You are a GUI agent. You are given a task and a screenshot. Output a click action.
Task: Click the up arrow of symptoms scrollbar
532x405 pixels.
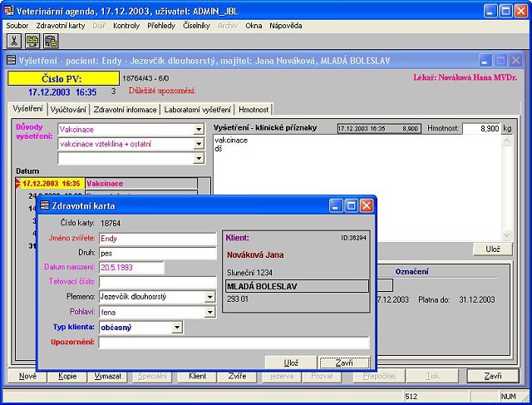point(506,141)
